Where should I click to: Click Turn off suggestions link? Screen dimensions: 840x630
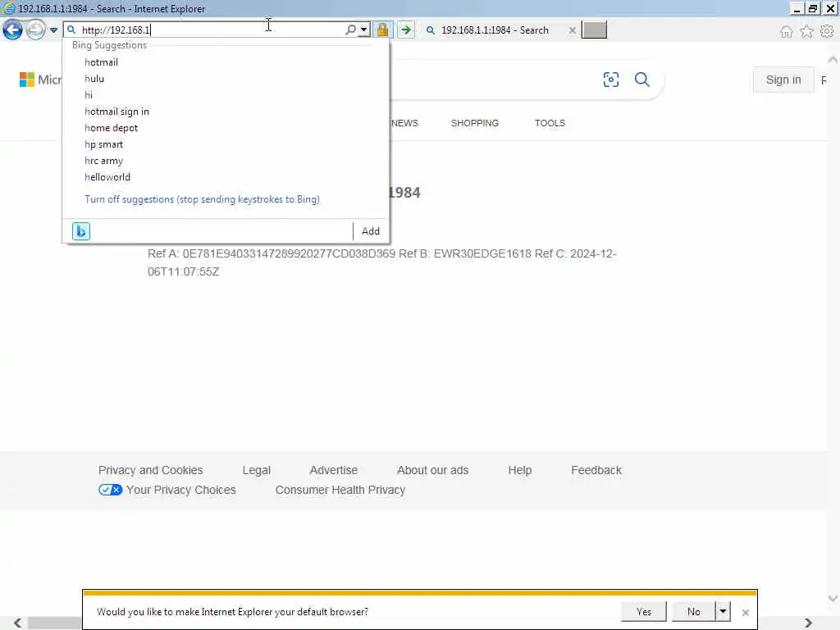(x=202, y=199)
